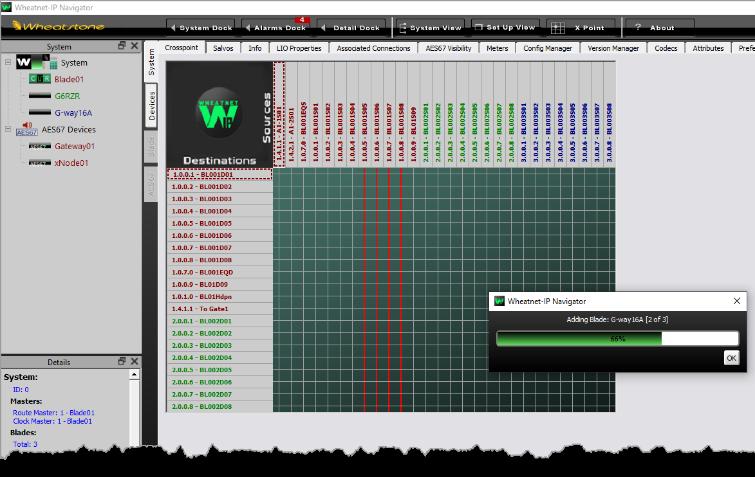This screenshot has height=477, width=755.
Task: Select Gateway01 in the tree
Action: pyautogui.click(x=75, y=146)
